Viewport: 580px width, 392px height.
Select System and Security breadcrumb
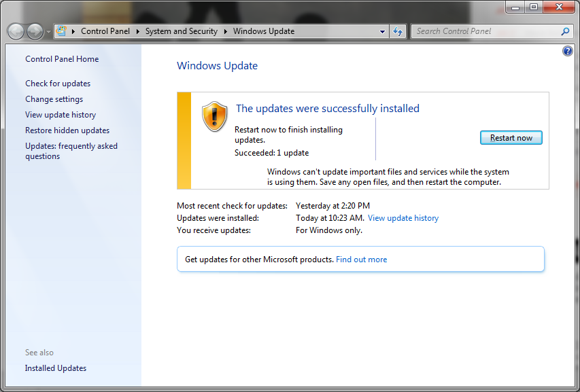coord(182,31)
